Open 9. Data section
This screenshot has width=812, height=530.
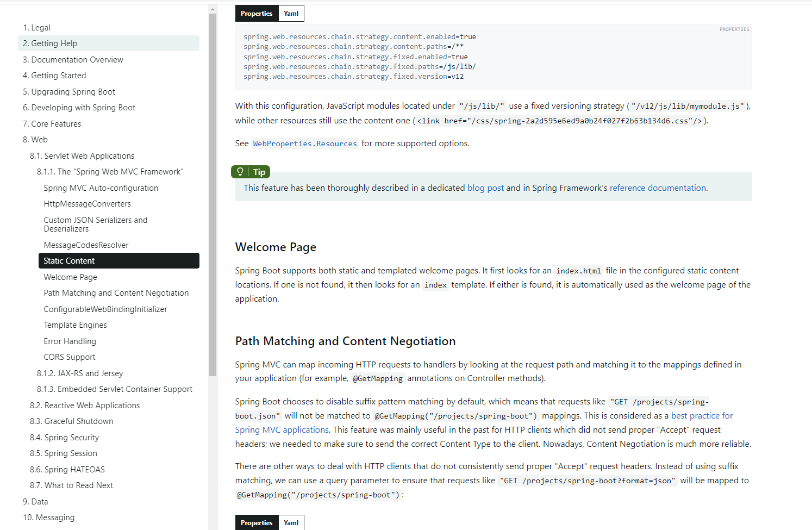click(35, 502)
